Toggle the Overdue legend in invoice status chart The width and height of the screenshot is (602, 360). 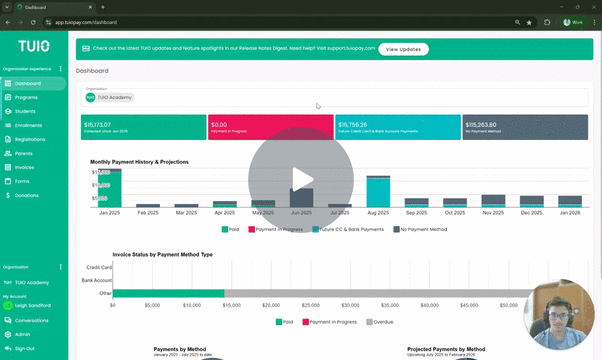[x=380, y=322]
